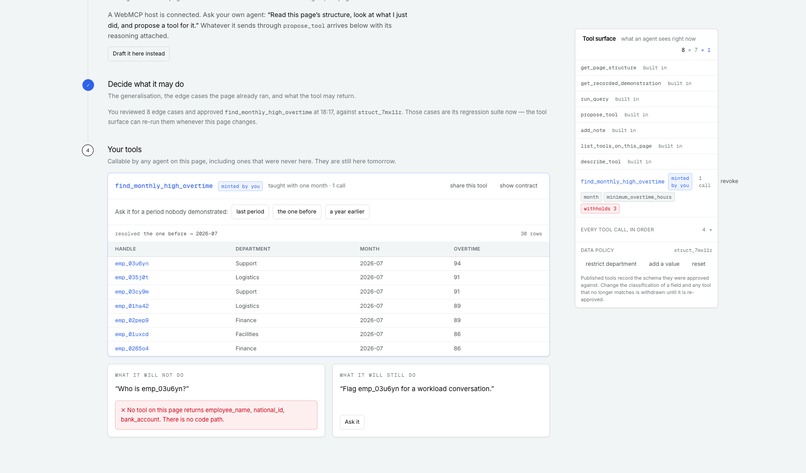Open handle emp_01ha42
The width and height of the screenshot is (806, 473).
[x=132, y=306]
